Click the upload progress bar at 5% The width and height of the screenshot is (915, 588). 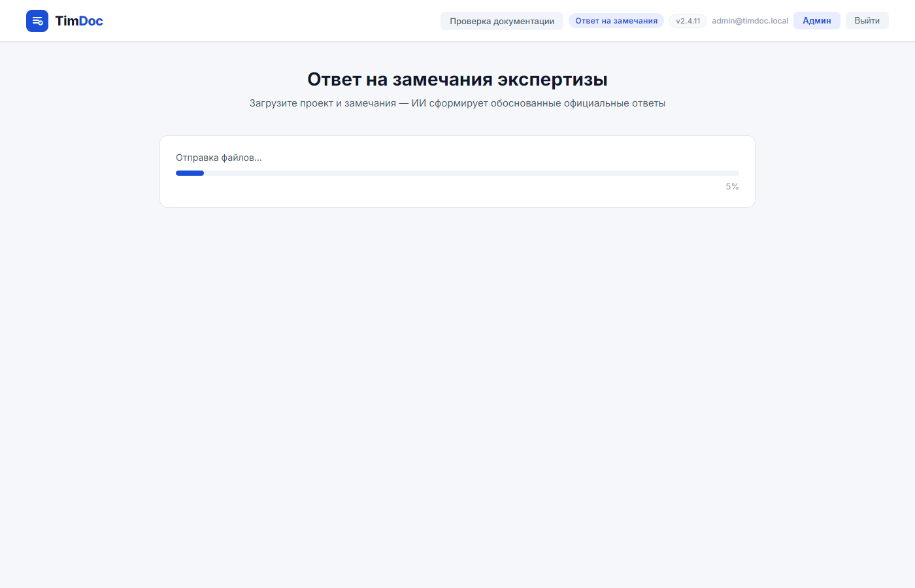[457, 172]
